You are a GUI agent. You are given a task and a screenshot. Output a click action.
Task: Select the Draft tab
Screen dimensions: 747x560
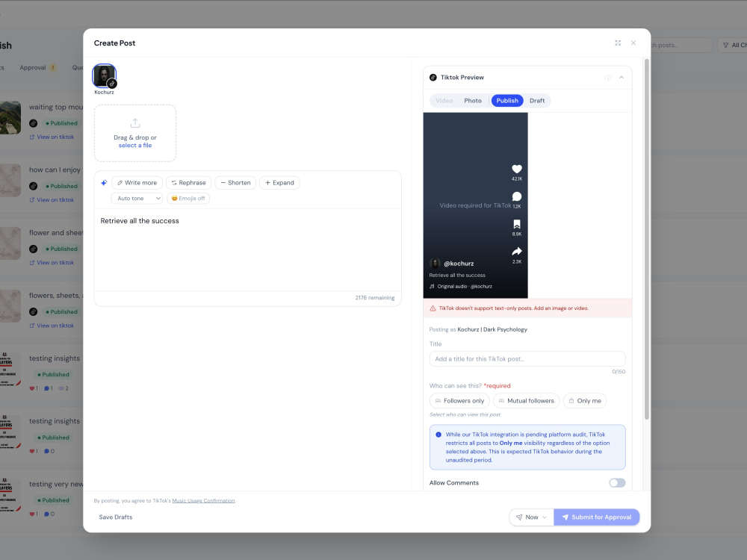(537, 101)
